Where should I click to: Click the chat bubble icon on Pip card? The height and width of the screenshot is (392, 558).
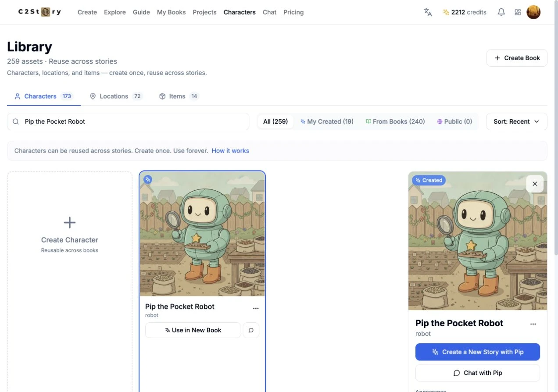click(x=251, y=330)
